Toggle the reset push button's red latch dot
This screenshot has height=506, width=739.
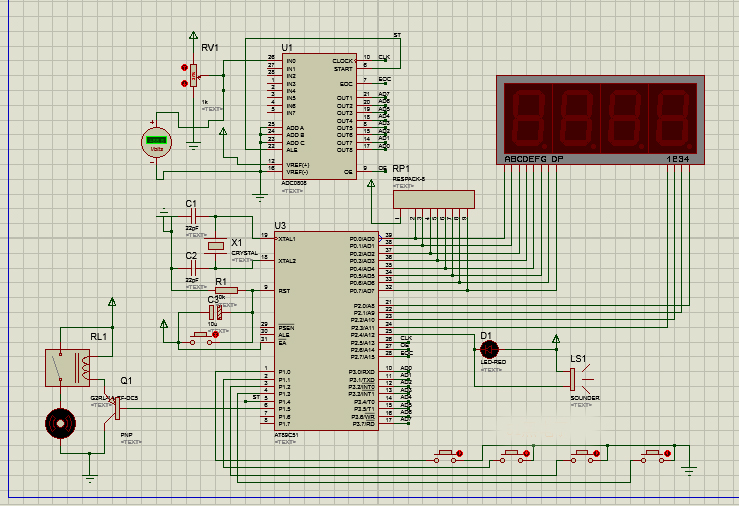(215, 335)
